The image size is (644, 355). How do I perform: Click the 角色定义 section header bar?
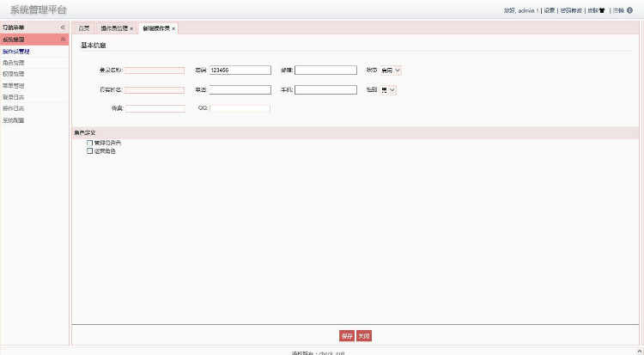pos(355,132)
